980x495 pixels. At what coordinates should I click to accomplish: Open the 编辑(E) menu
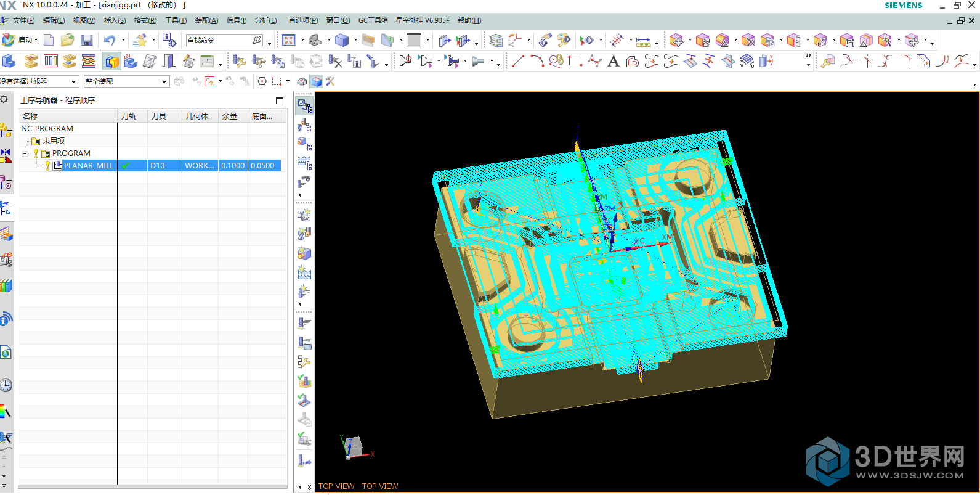coord(54,20)
